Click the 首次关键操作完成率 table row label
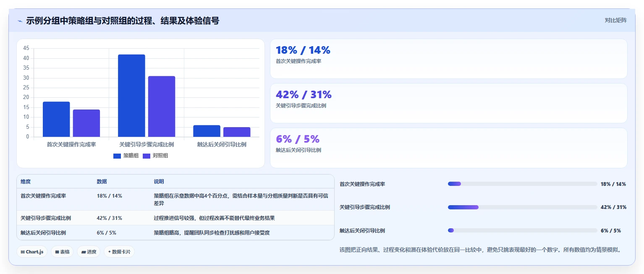 click(43, 196)
